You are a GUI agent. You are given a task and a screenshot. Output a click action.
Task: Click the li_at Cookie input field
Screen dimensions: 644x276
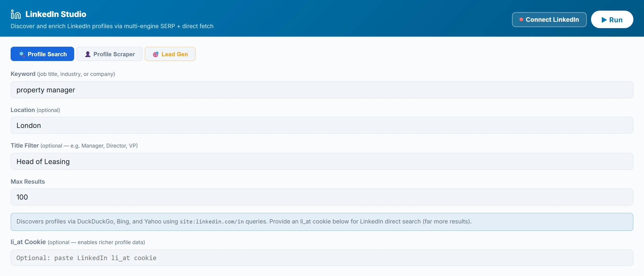pyautogui.click(x=322, y=258)
